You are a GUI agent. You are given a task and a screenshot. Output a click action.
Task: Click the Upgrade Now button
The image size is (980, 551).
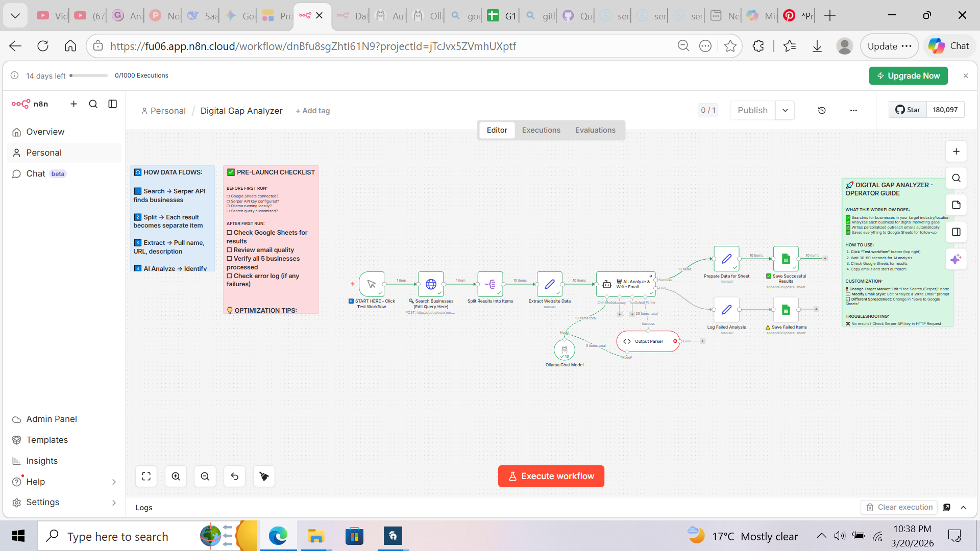[x=908, y=76]
